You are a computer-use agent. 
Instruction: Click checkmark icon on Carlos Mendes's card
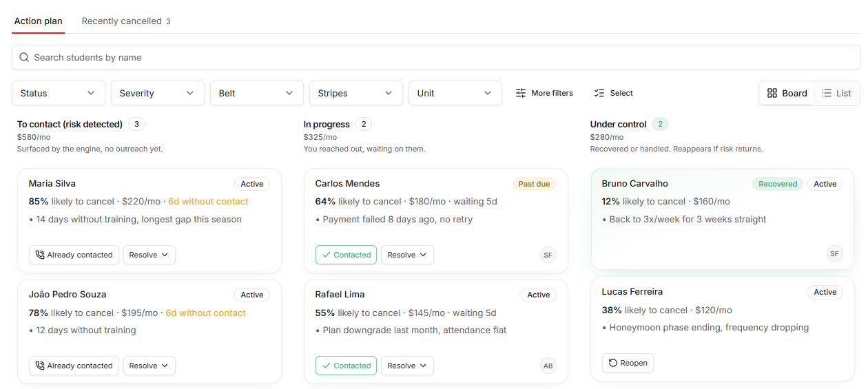pyautogui.click(x=327, y=255)
